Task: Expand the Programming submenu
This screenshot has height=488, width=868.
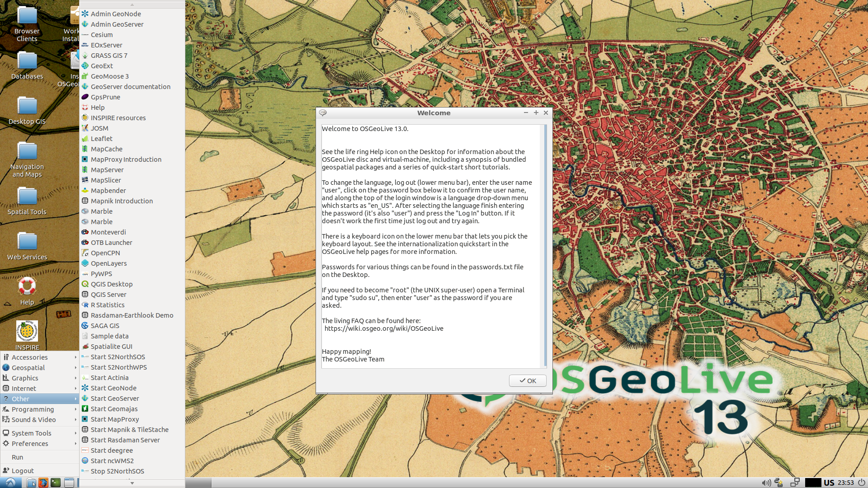Action: [x=40, y=409]
